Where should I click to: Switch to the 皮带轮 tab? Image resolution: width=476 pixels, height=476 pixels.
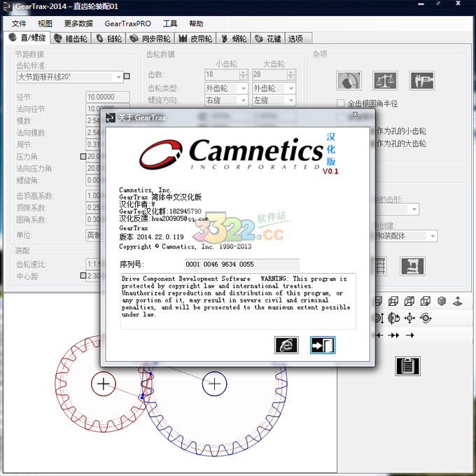[x=195, y=38]
